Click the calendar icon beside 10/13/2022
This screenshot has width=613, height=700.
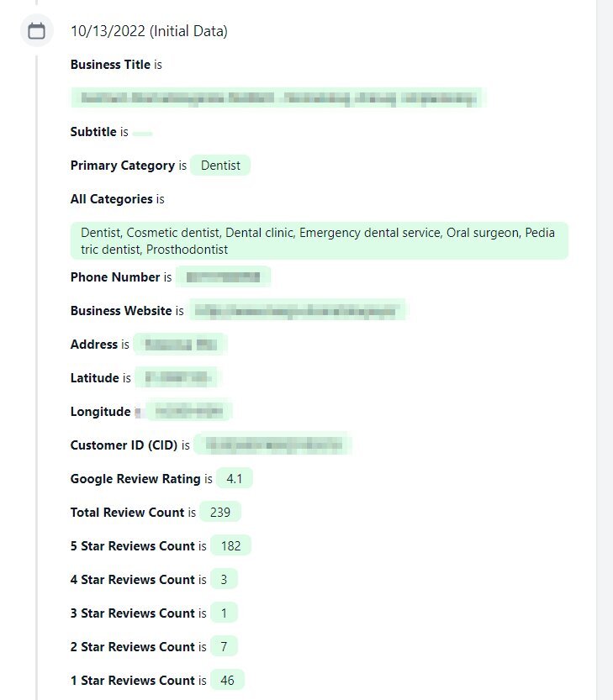pyautogui.click(x=37, y=31)
